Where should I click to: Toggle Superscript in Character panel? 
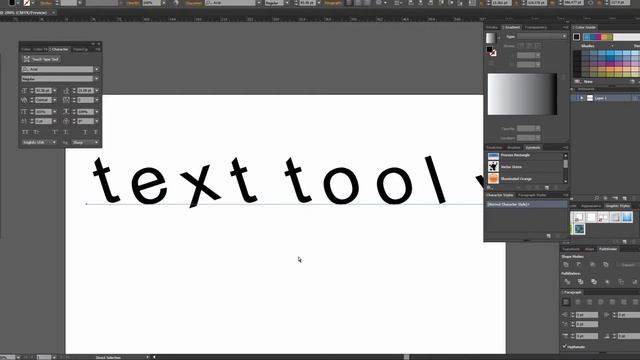[55, 132]
